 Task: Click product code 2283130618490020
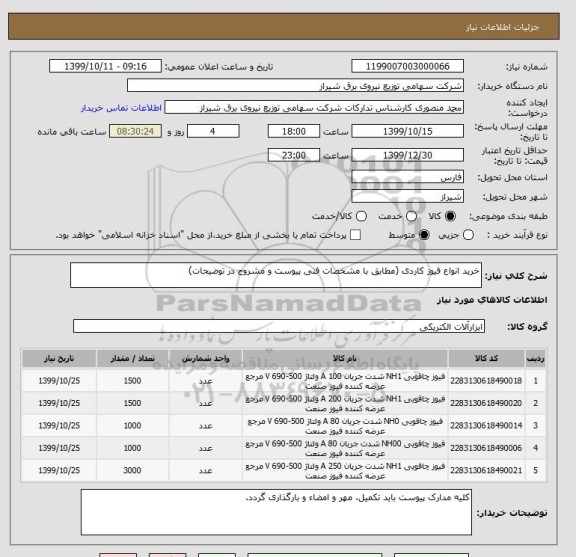[486, 403]
